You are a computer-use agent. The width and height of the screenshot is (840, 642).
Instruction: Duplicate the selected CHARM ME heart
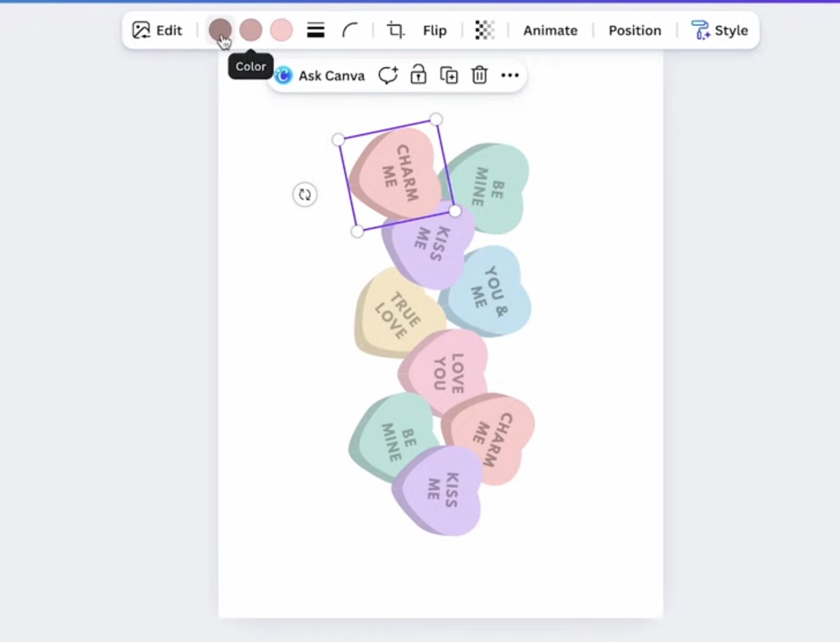[x=448, y=75]
